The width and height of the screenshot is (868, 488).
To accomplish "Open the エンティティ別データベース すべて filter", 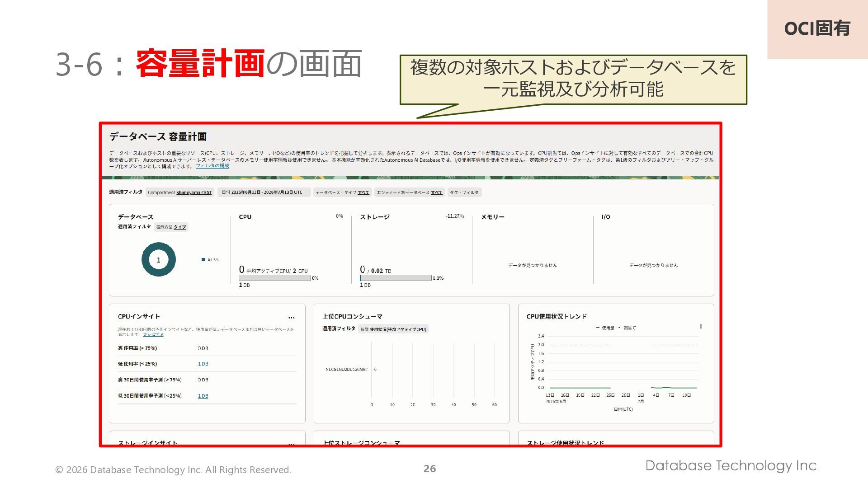I will point(410,192).
